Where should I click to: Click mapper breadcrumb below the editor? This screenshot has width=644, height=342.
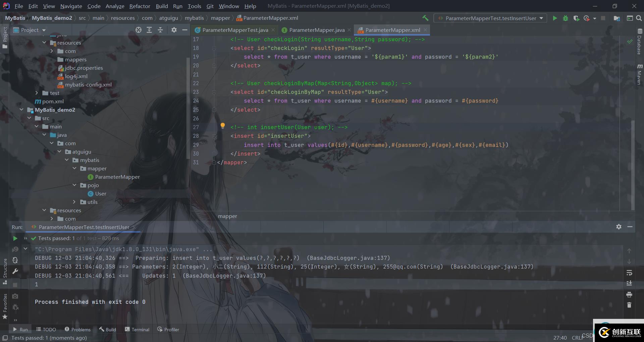pos(227,216)
